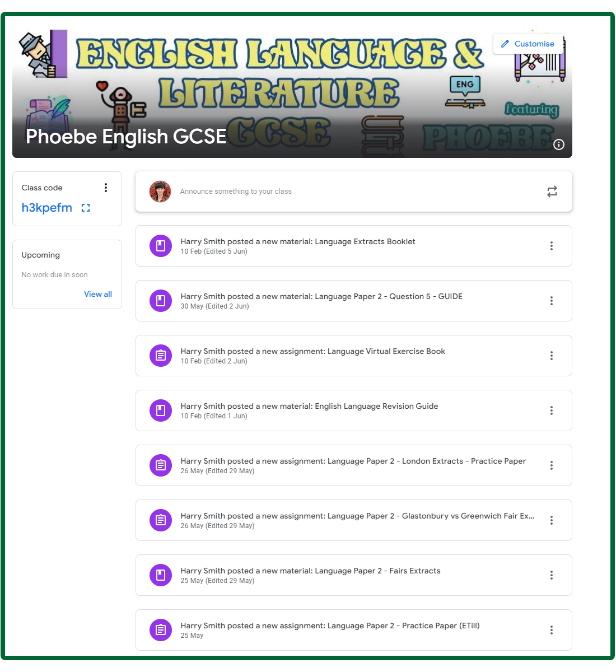616x672 pixels.
Task: Open Class code three-dot menu
Action: 106,188
